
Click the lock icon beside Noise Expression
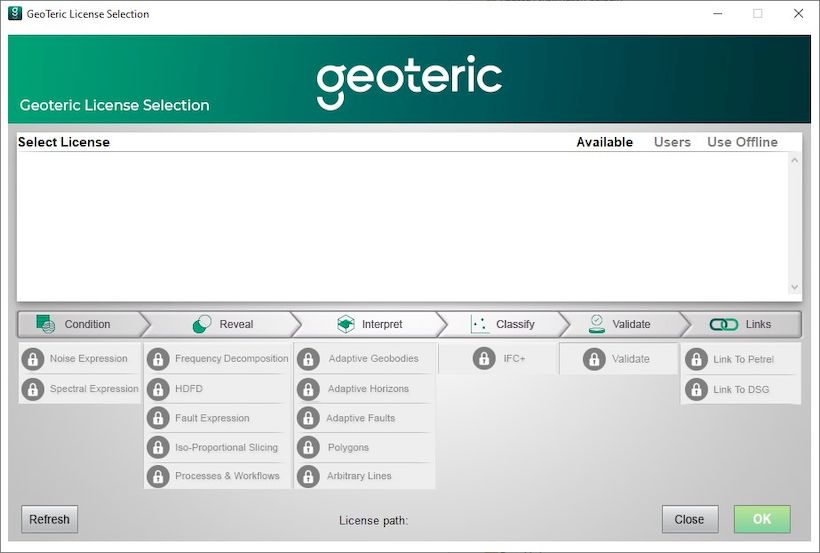tap(33, 359)
